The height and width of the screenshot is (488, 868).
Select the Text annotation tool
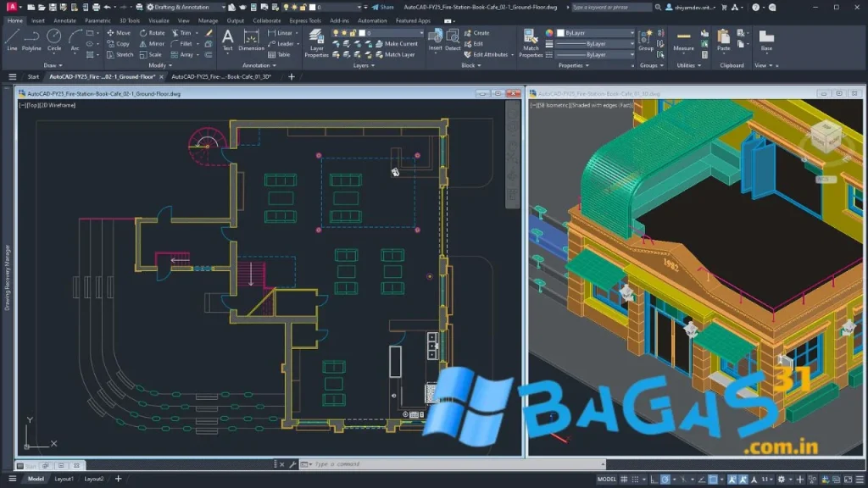227,41
